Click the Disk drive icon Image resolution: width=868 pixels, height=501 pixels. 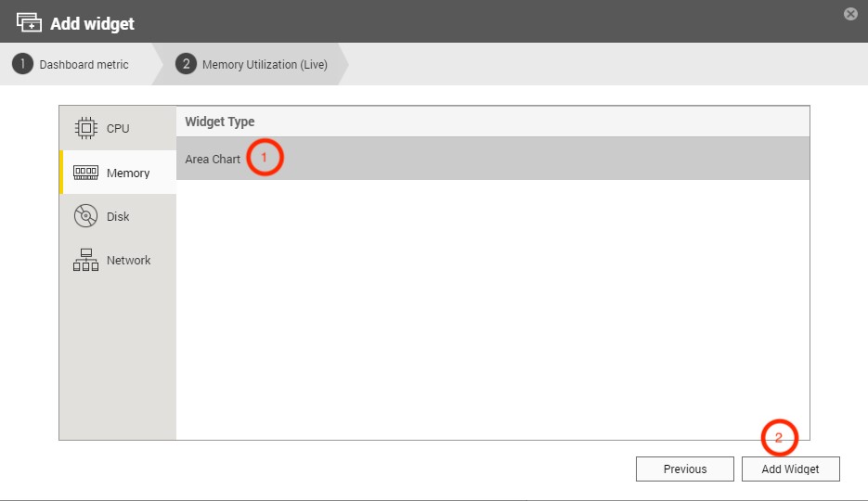tap(85, 216)
